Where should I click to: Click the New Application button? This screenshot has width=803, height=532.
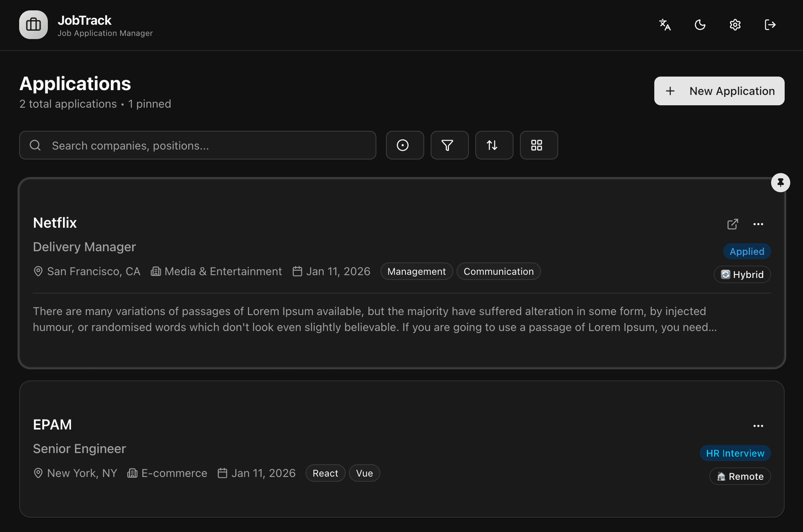pyautogui.click(x=719, y=91)
